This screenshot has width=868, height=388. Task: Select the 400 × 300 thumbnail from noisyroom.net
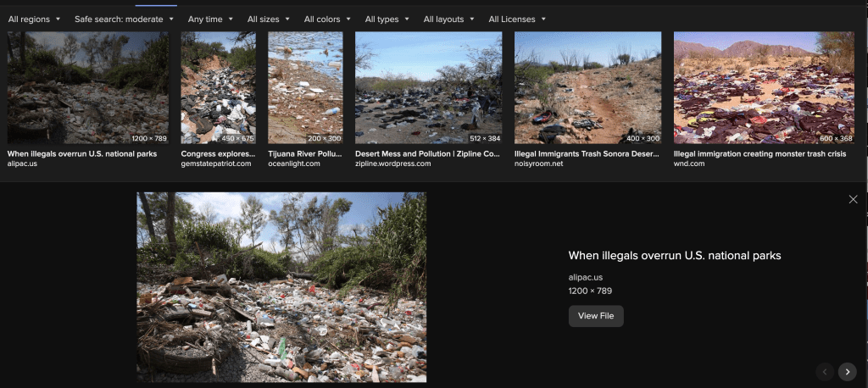click(x=587, y=88)
